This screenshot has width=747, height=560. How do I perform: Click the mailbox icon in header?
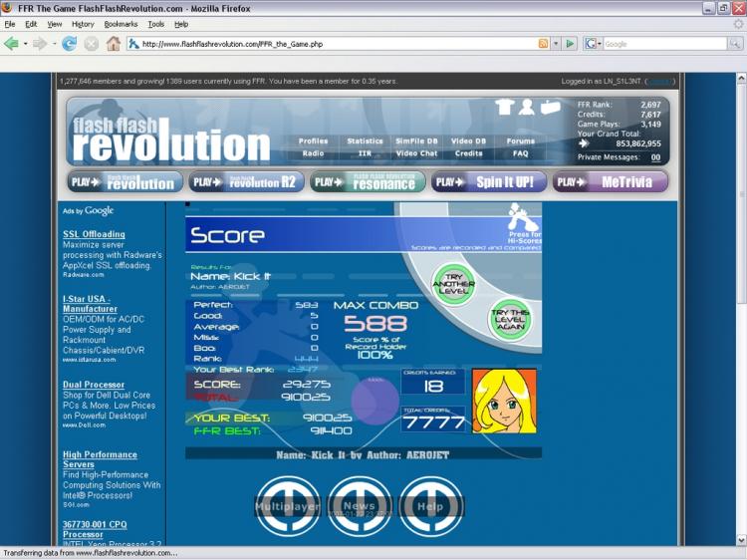click(x=550, y=107)
